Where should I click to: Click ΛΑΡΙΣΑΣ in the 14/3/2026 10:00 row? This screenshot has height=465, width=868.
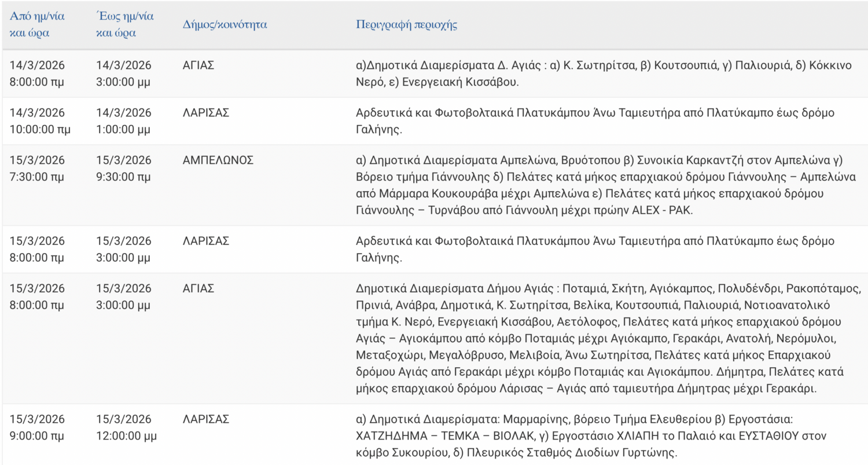205,113
